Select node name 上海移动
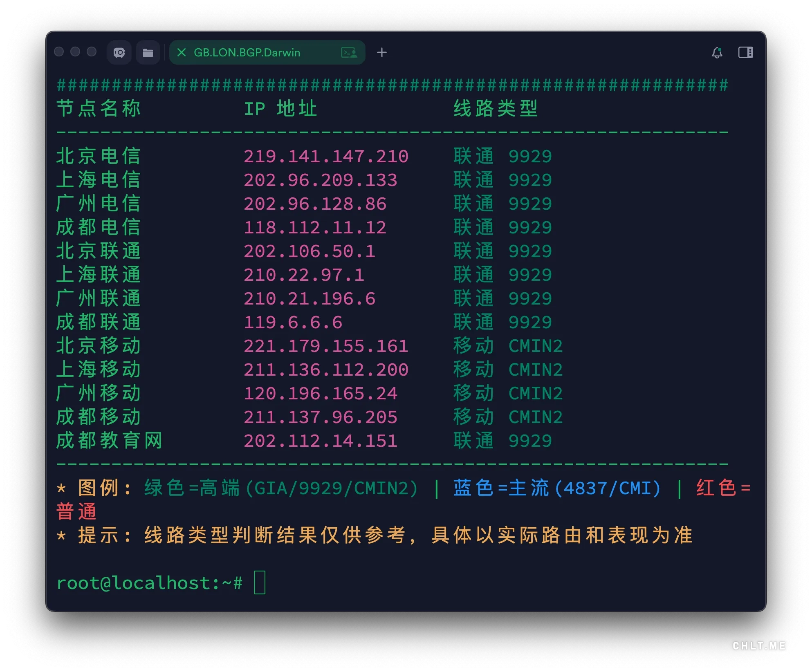812x672 pixels. click(99, 370)
